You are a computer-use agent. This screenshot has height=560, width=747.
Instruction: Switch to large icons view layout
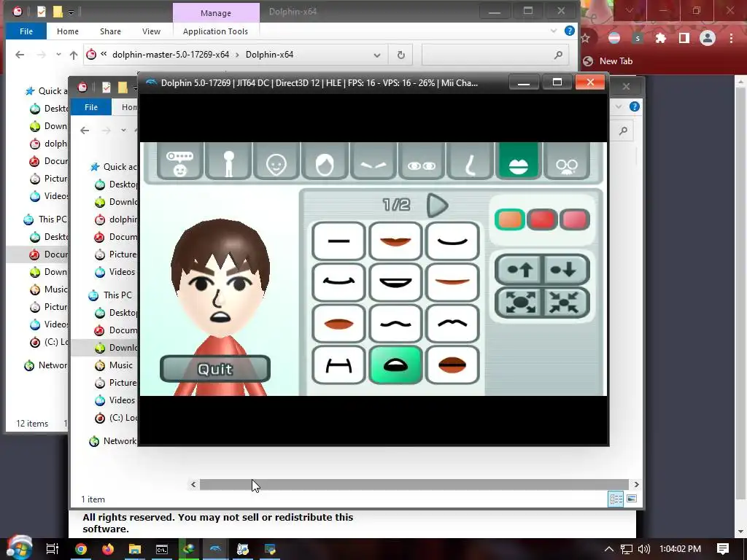pos(631,499)
